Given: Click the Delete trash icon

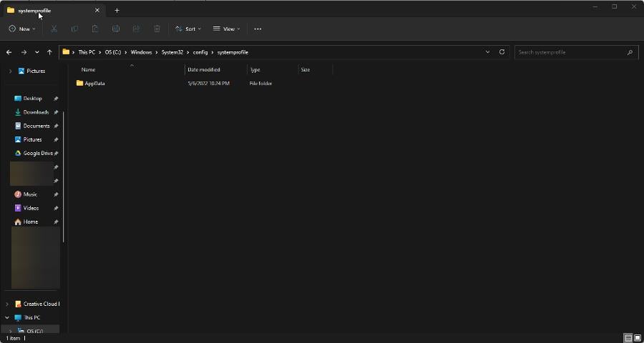Looking at the screenshot, I should click(157, 29).
